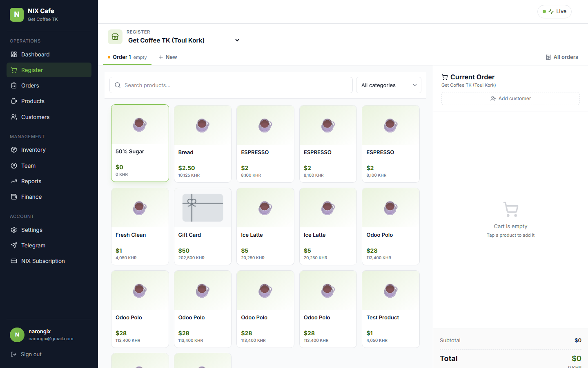Open Finance via its wallet icon
588x368 pixels.
click(x=14, y=197)
